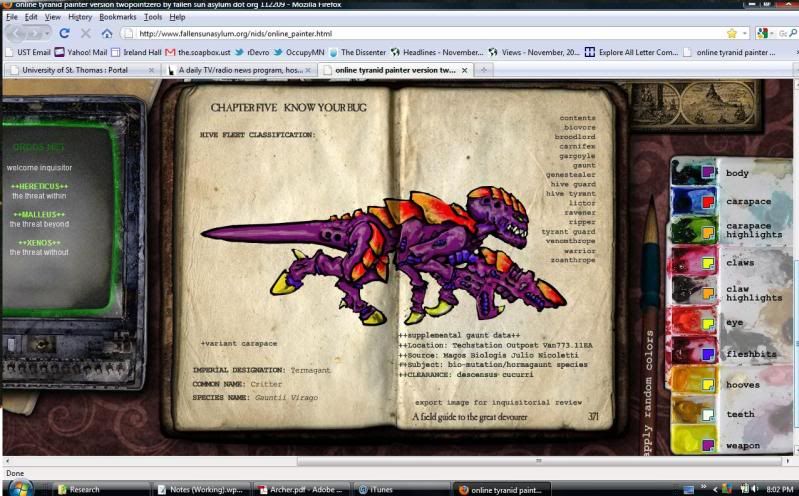799x496 pixels.
Task: Open the History menu
Action: pyautogui.click(x=80, y=17)
